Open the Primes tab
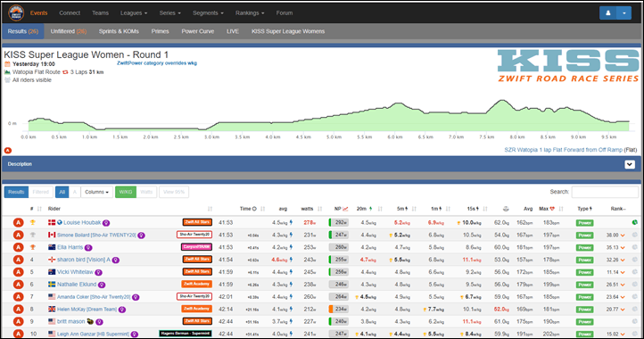This screenshot has height=339, width=644. [161, 31]
